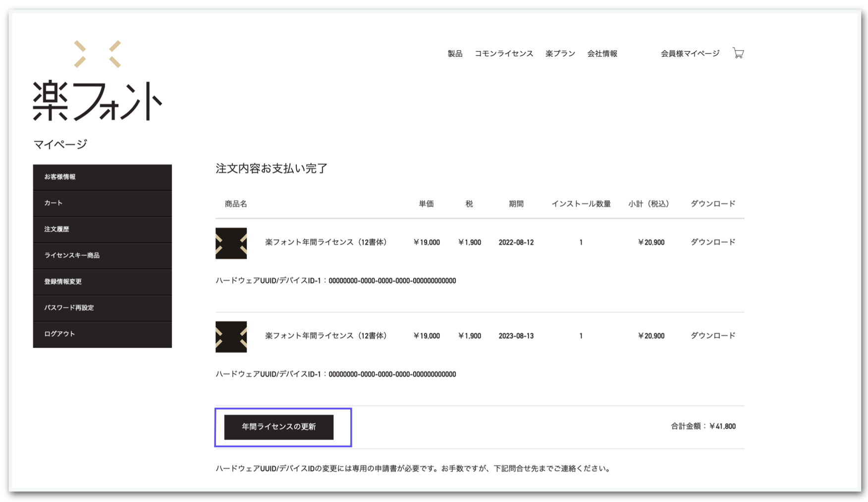
Task: Click ログアウト in sidebar
Action: 102,334
